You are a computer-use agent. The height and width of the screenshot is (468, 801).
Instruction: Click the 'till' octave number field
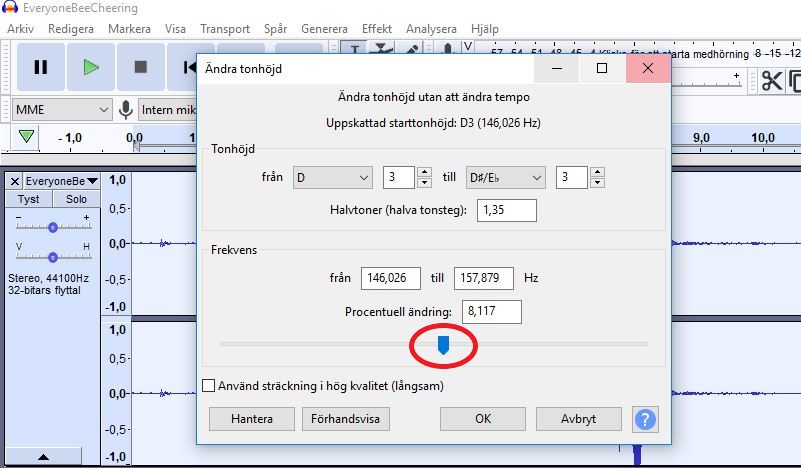pyautogui.click(x=572, y=177)
